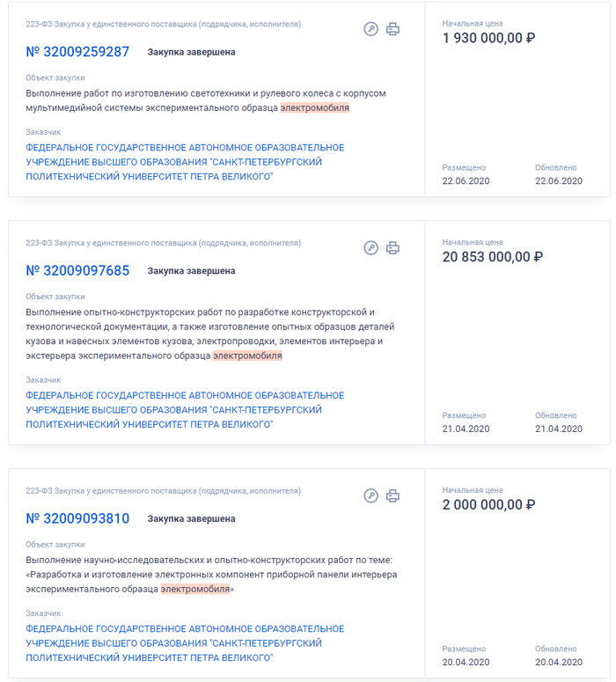
Task: Print purchase card 32009259287
Action: click(392, 29)
